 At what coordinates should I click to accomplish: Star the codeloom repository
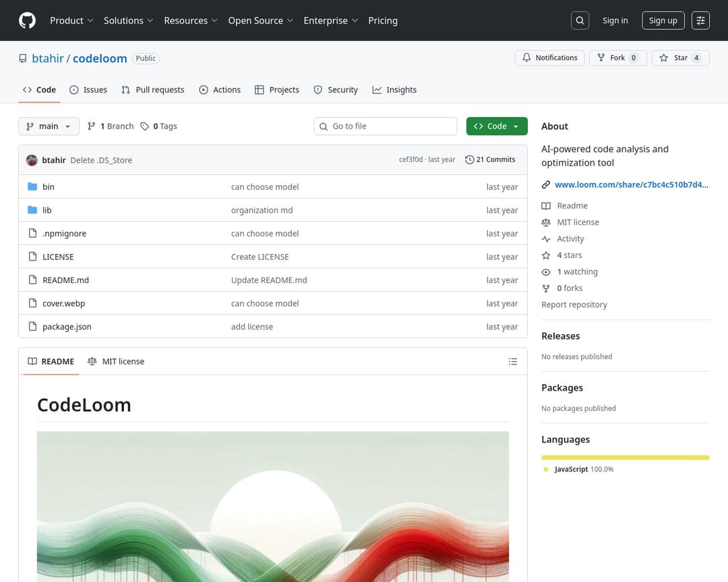(679, 58)
